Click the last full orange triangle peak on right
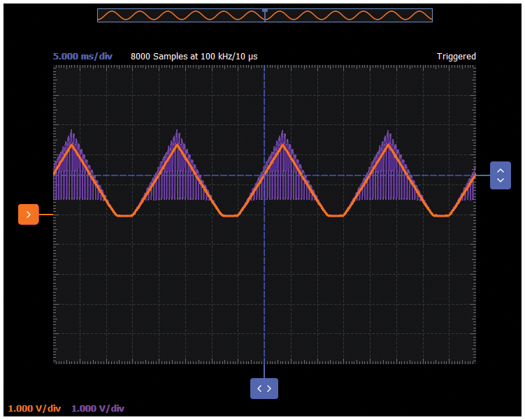525x420 pixels. tap(388, 145)
